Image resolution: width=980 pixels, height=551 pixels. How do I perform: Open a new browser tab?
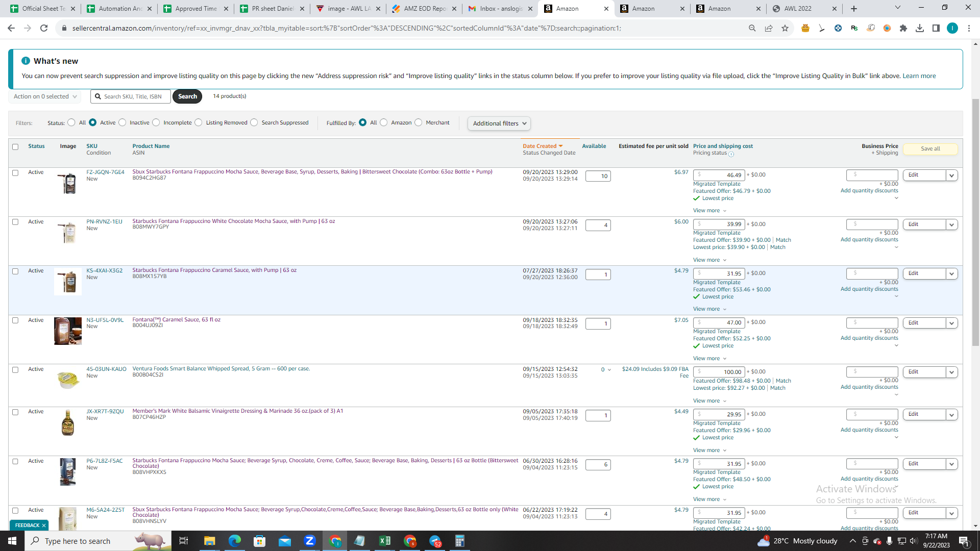click(x=854, y=9)
